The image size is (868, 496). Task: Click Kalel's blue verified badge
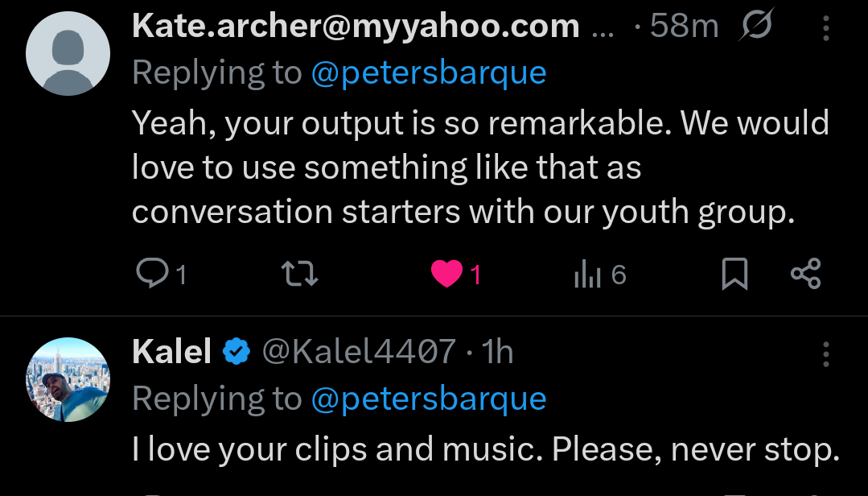[x=236, y=352]
